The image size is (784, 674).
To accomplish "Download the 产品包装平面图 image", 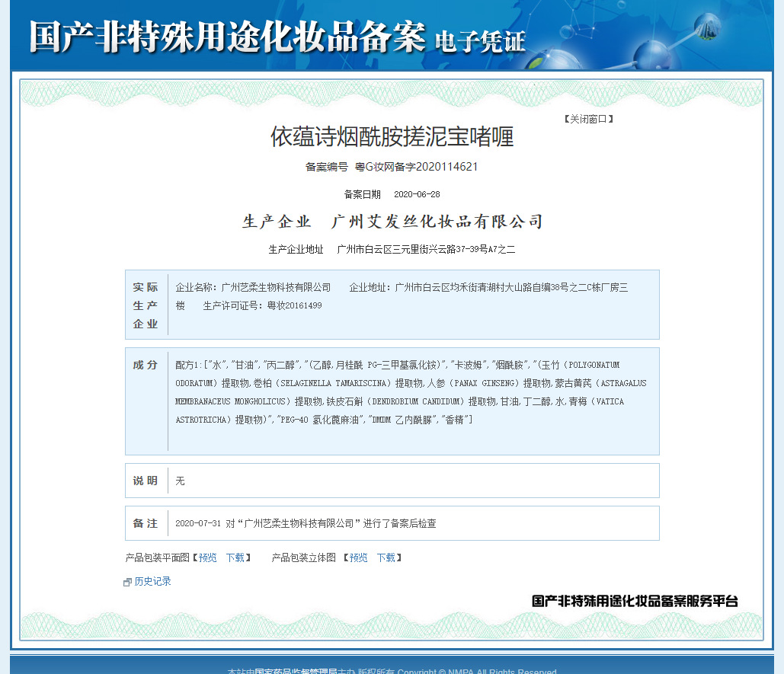I will tap(235, 557).
